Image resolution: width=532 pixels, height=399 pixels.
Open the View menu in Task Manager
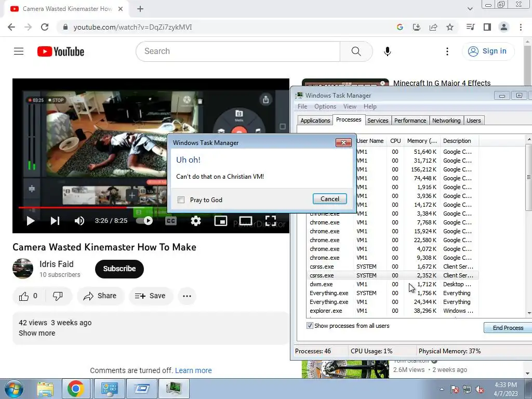(x=350, y=107)
